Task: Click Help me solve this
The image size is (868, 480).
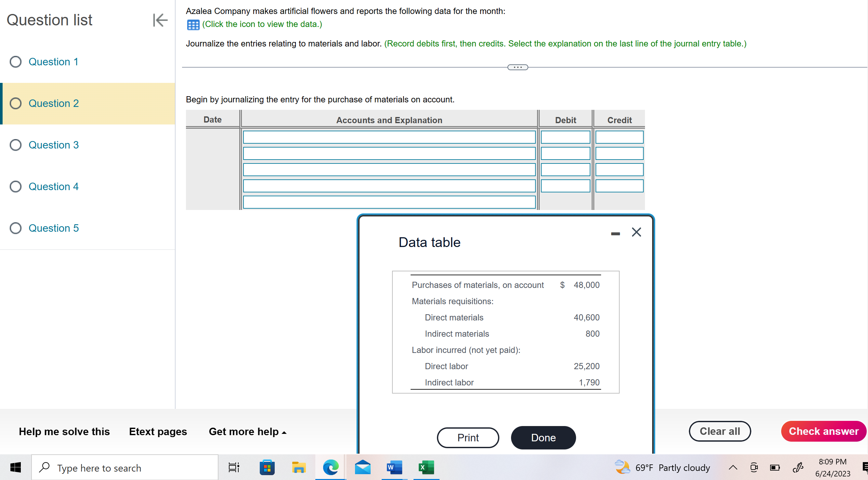Action: [64, 432]
